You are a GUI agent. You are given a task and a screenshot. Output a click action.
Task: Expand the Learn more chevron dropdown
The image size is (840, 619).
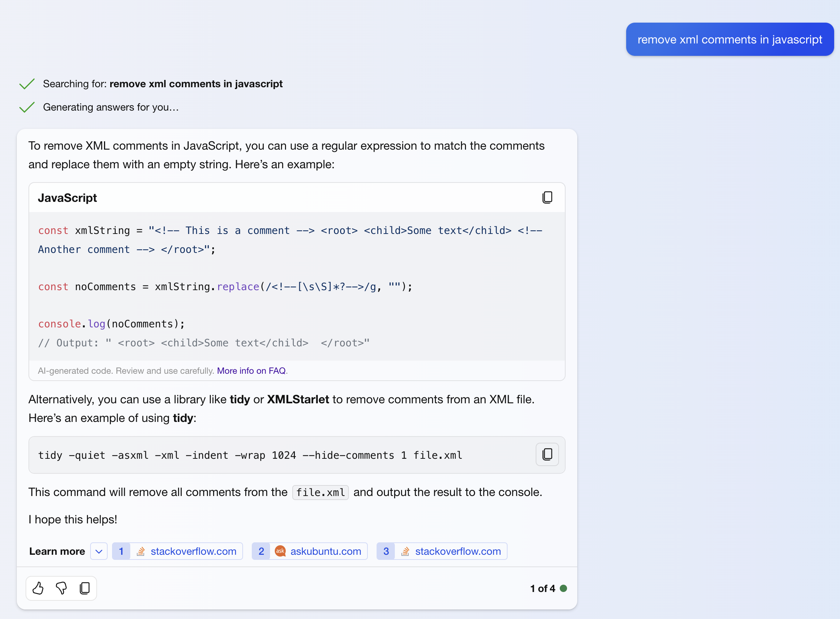click(99, 551)
